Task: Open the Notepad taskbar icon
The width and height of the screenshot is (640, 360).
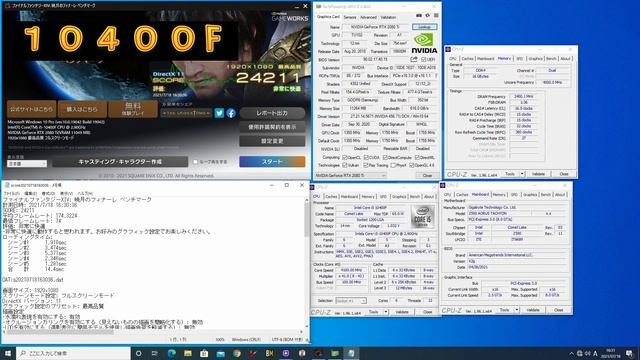Action: pyautogui.click(x=351, y=353)
